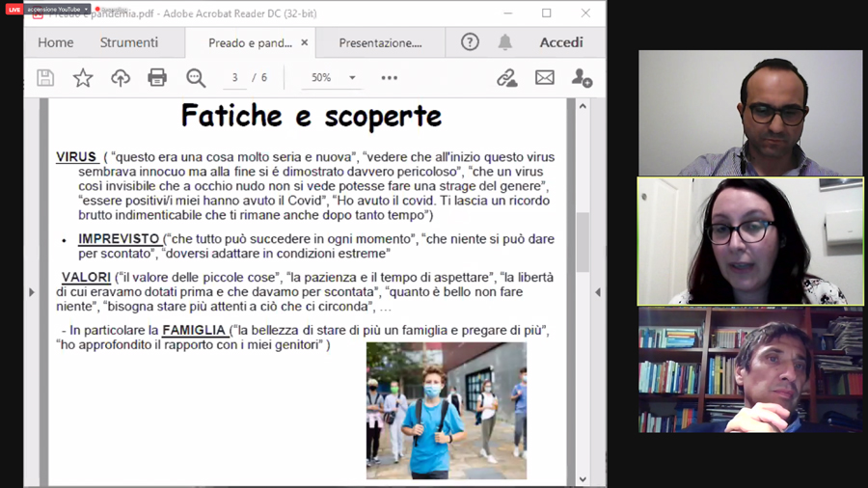The width and height of the screenshot is (868, 488).
Task: Print the document using the printer icon
Action: click(157, 78)
